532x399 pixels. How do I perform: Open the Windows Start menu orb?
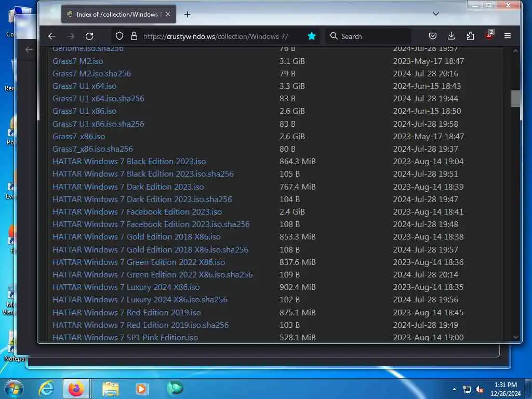pos(14,389)
